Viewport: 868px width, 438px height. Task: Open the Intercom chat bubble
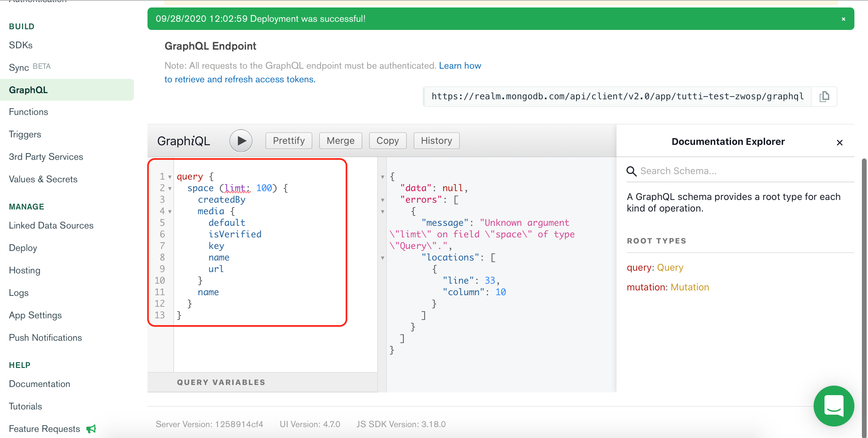tap(834, 406)
